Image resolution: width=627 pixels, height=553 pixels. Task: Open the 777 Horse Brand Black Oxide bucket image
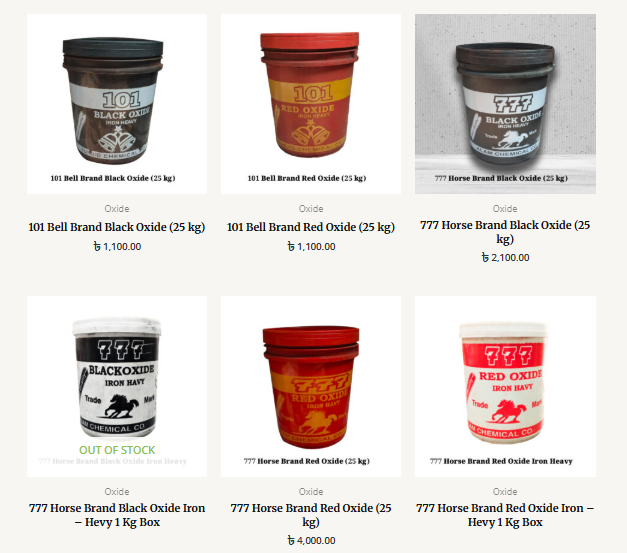(505, 104)
